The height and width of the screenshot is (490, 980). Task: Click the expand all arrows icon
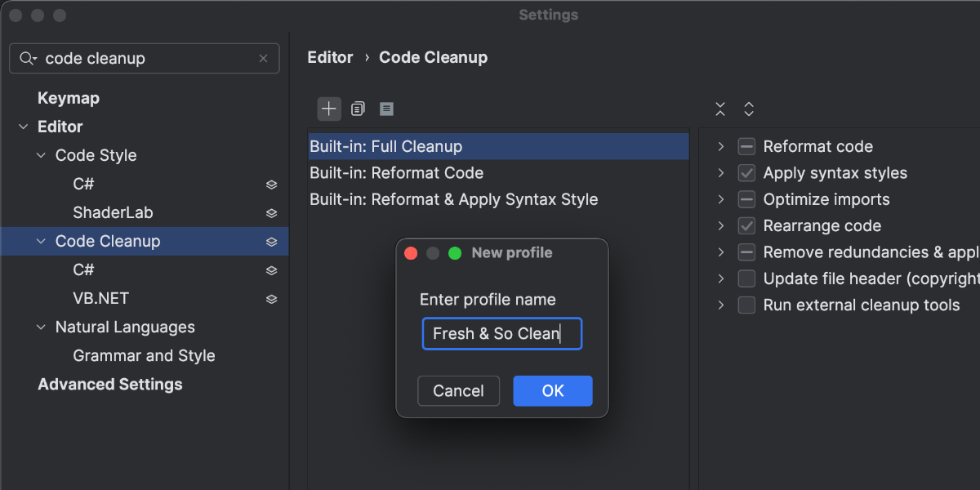(748, 109)
